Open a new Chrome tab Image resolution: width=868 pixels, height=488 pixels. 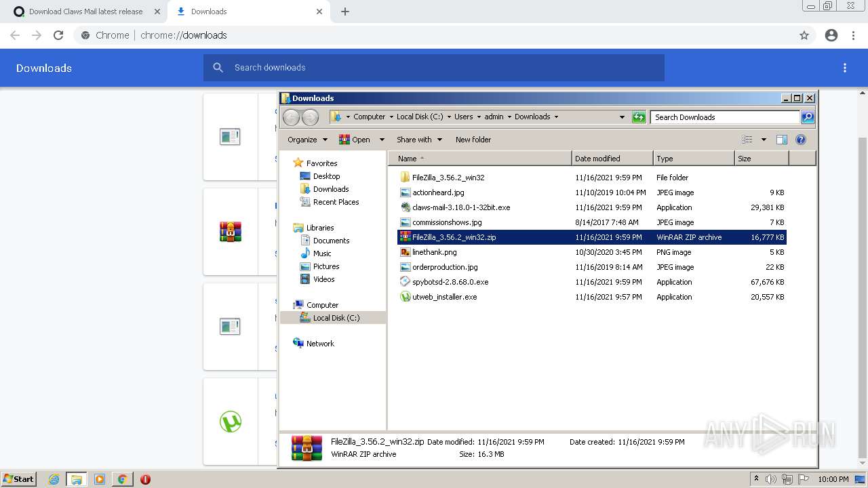click(345, 12)
